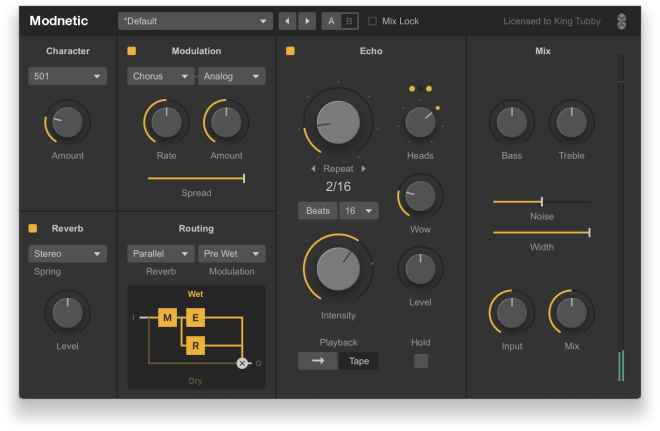The image size is (660, 431).
Task: Toggle the Hold button
Action: [420, 361]
